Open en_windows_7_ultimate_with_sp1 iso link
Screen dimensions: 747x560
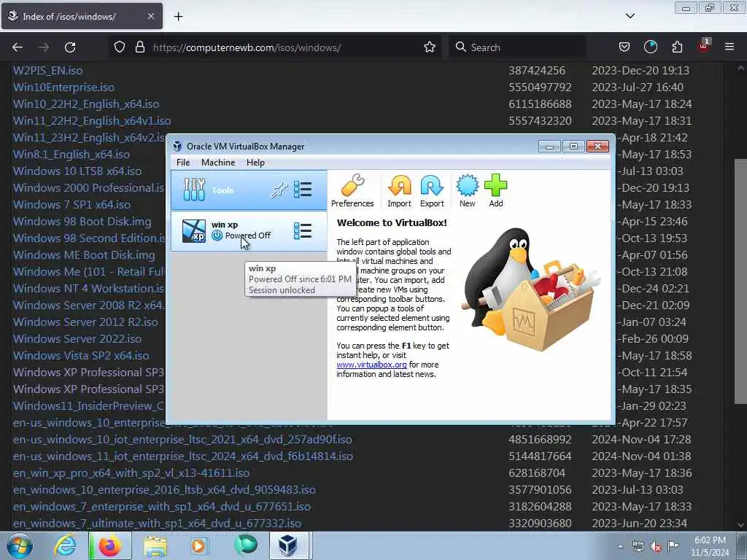click(158, 524)
